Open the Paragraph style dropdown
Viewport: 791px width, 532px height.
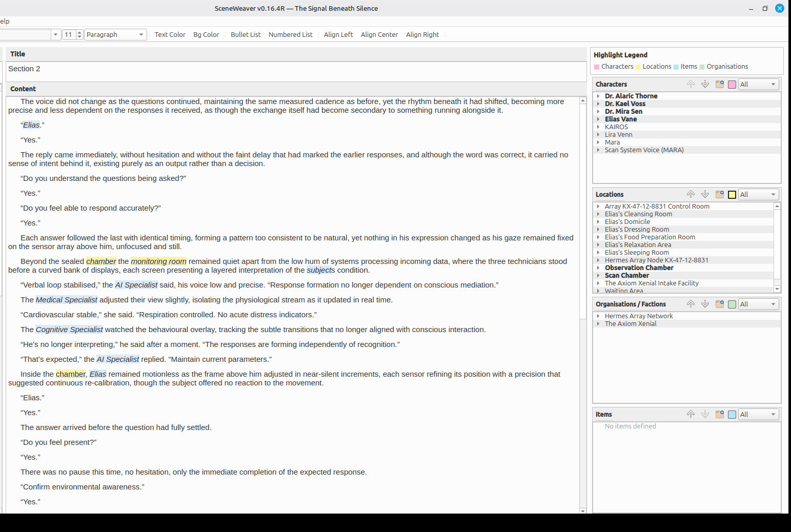click(x=115, y=34)
